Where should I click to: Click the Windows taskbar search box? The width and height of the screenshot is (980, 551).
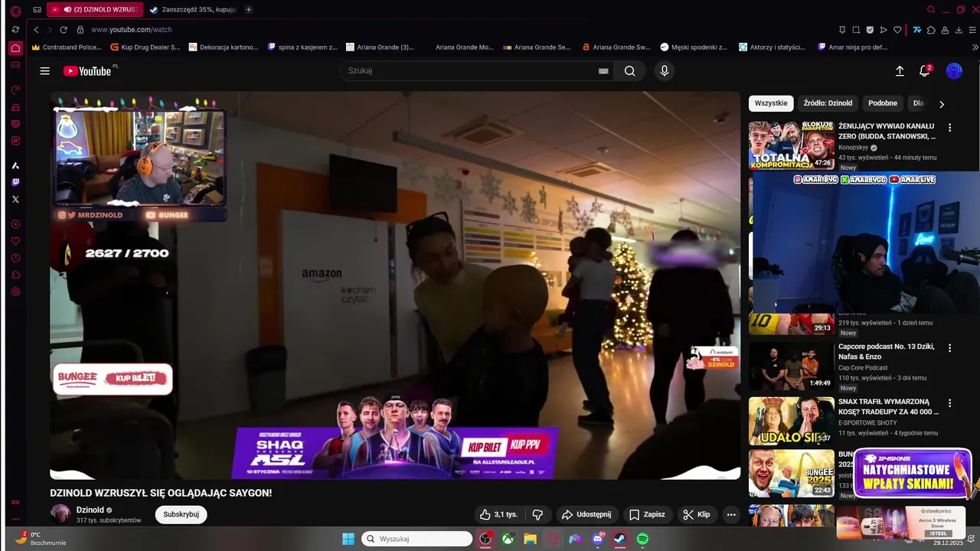click(x=416, y=539)
